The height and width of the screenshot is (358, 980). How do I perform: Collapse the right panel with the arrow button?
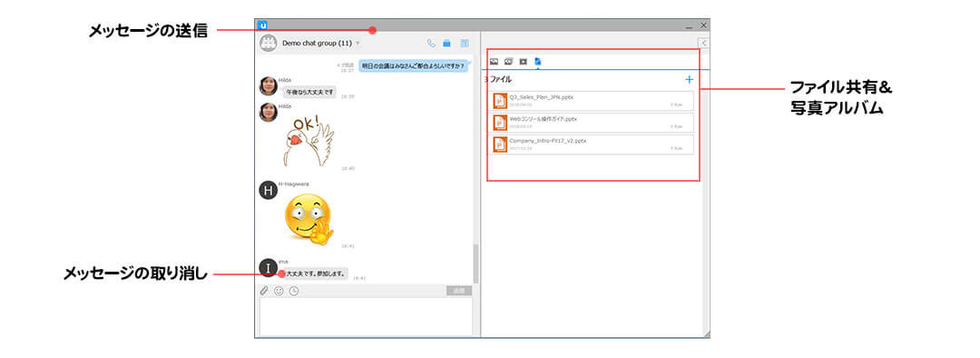pyautogui.click(x=704, y=43)
